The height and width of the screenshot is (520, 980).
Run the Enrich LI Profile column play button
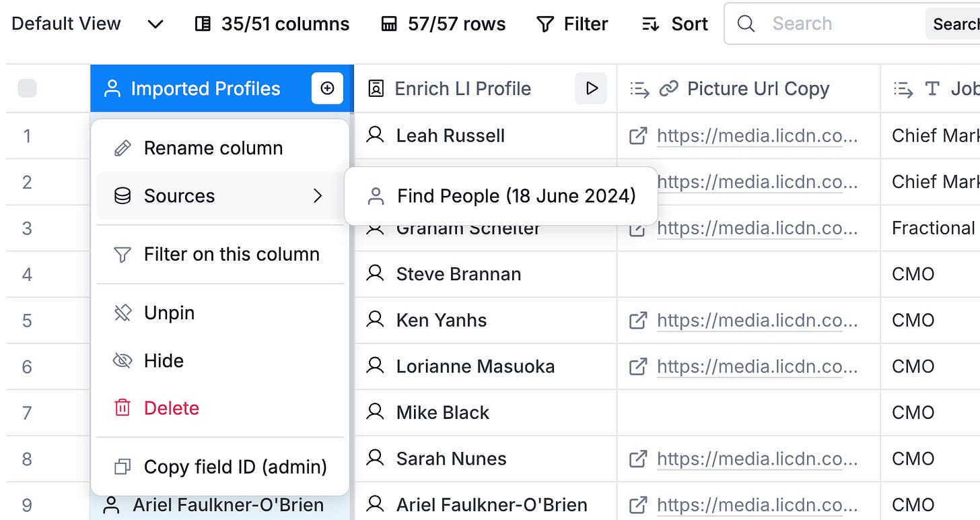[591, 88]
